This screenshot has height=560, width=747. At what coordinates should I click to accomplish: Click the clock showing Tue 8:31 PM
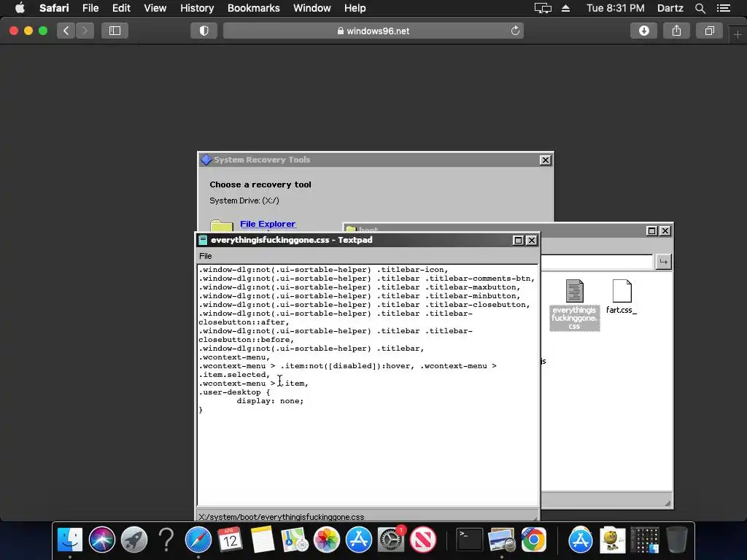(616, 8)
